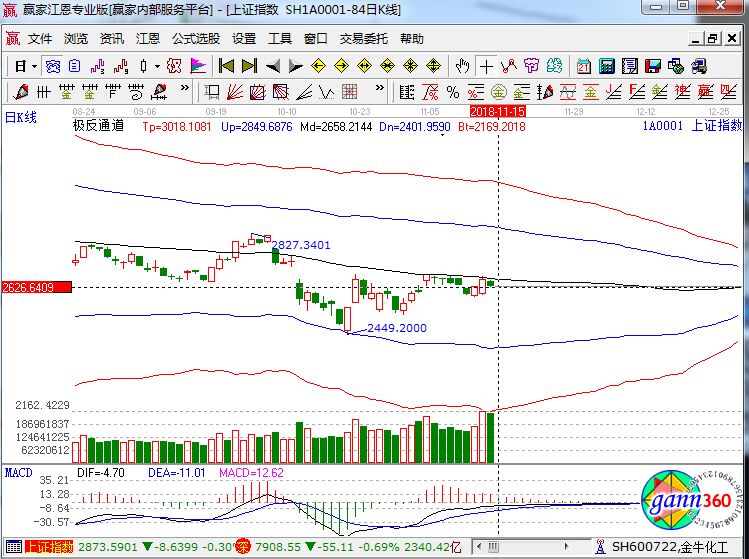Select the grid square drawing tool
This screenshot has height=559, width=749.
pos(348,92)
